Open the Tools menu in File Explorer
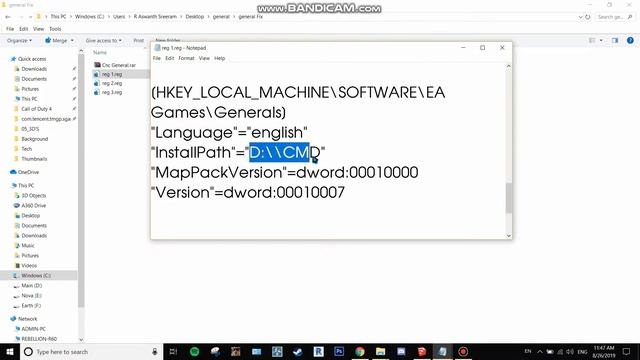The height and width of the screenshot is (360, 640). tap(55, 29)
